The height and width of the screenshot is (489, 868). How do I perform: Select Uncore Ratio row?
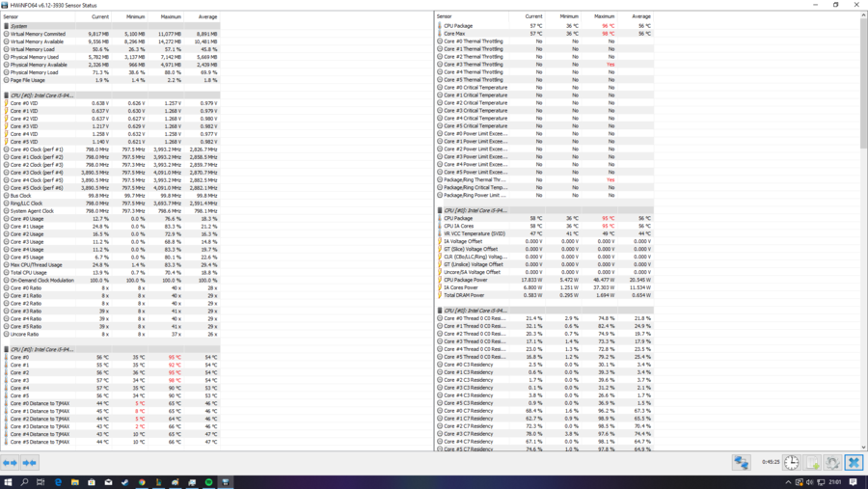[111, 334]
